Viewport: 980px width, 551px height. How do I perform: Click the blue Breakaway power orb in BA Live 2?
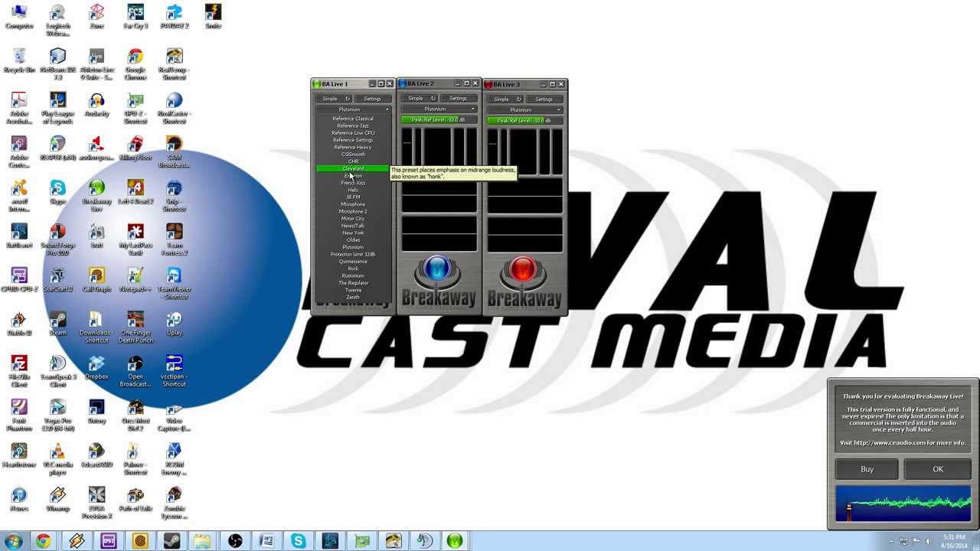pyautogui.click(x=437, y=269)
